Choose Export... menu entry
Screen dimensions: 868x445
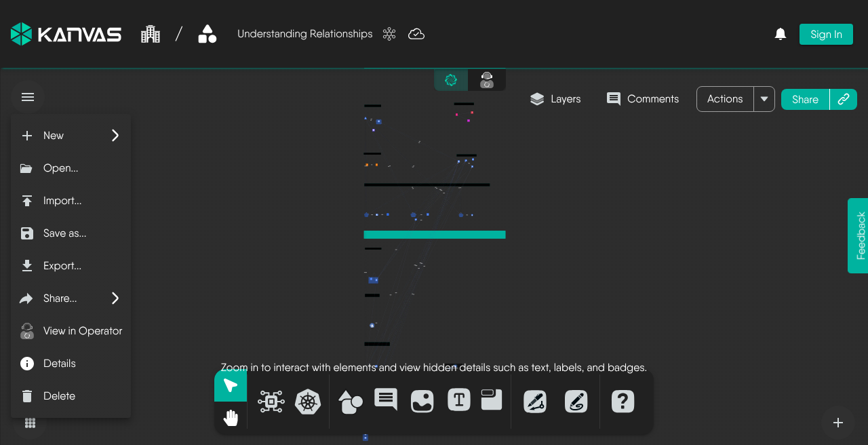71,266
